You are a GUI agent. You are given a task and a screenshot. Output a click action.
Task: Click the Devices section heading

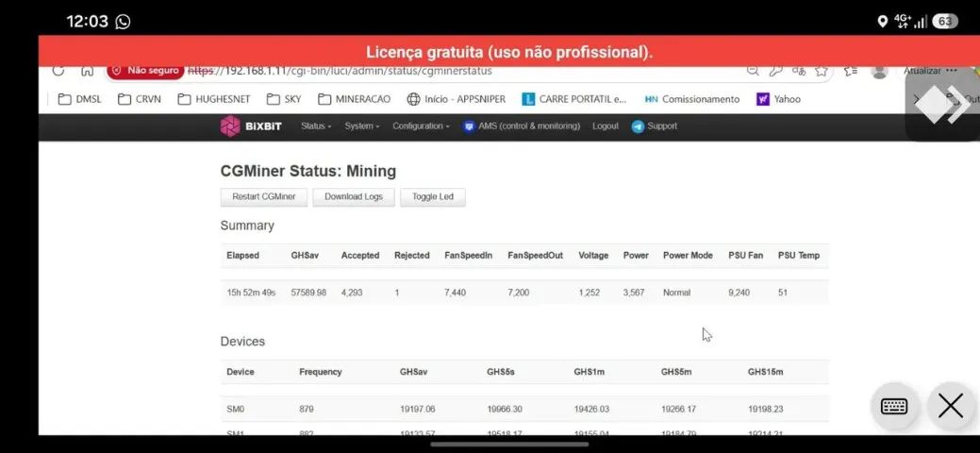[242, 342]
